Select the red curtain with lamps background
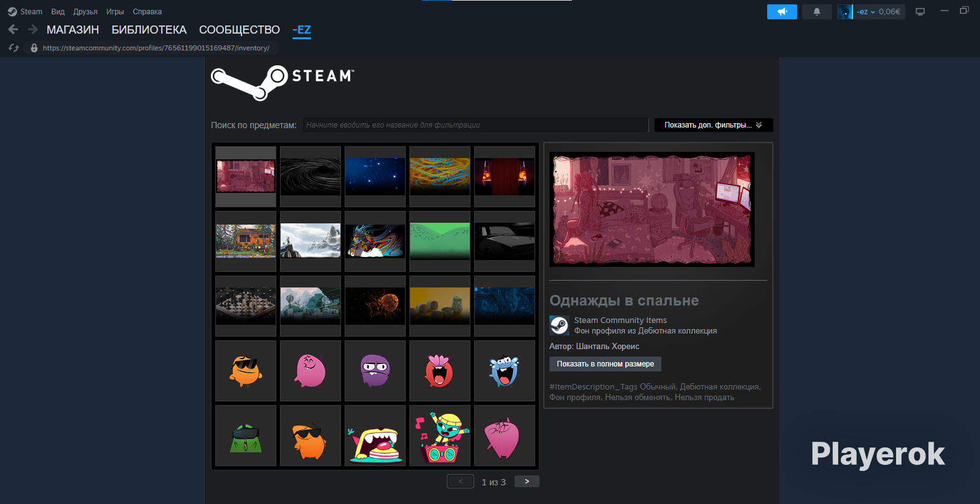 (505, 177)
